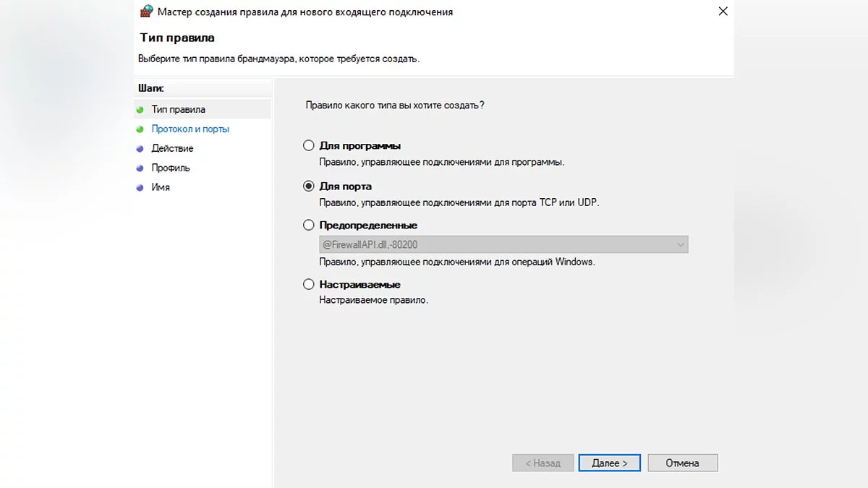Image resolution: width=868 pixels, height=488 pixels.
Task: Click the predefined rules dropdown arrow
Action: pos(680,245)
